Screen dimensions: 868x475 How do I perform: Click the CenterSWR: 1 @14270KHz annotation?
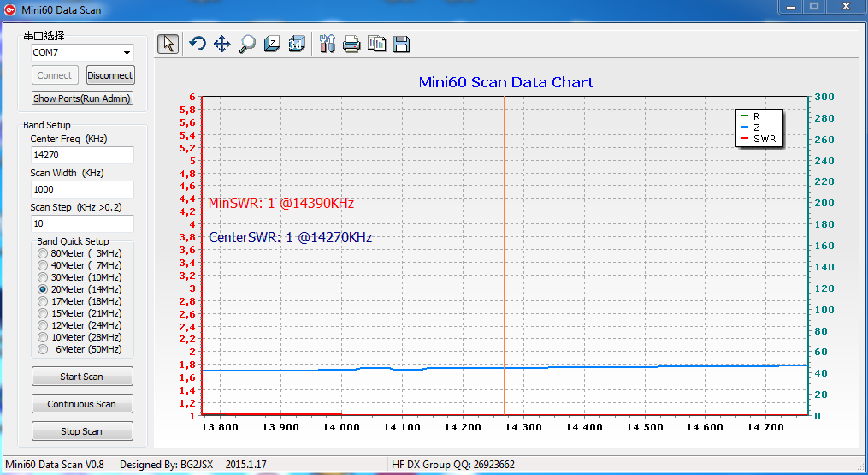[290, 238]
